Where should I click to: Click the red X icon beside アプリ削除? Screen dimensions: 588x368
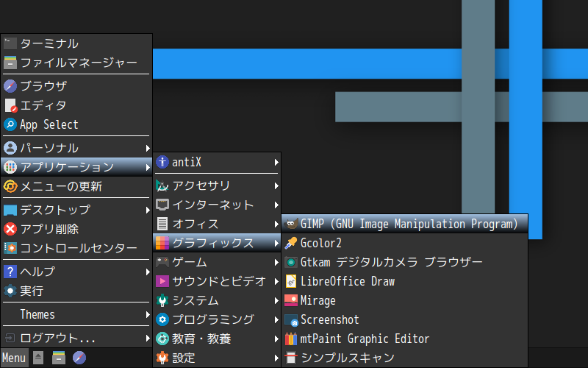pos(10,229)
